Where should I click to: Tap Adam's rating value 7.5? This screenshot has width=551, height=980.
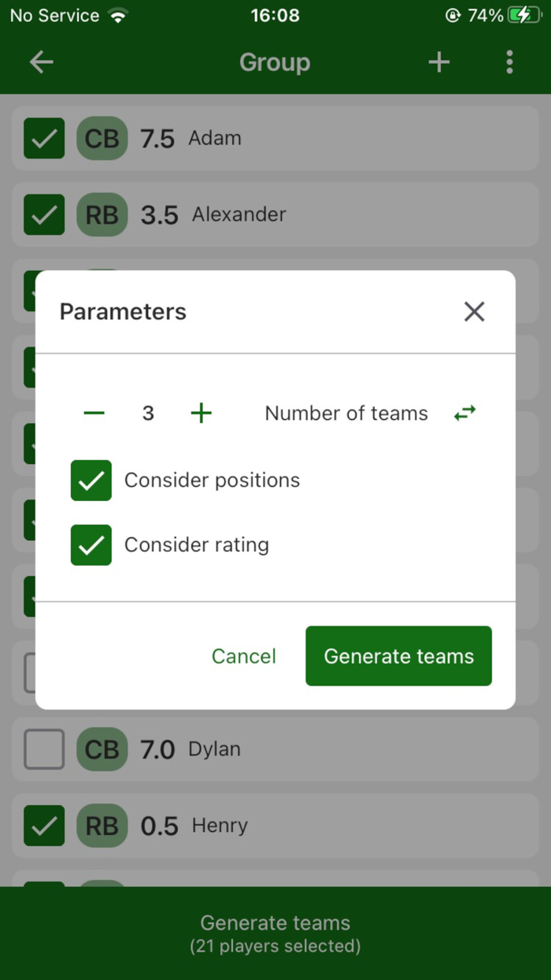159,139
